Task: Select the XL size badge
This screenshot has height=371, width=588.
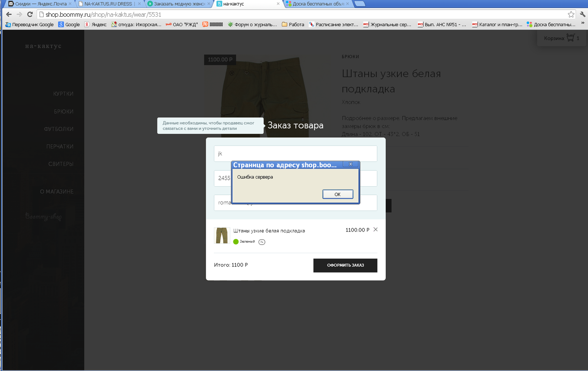Action: pyautogui.click(x=262, y=242)
